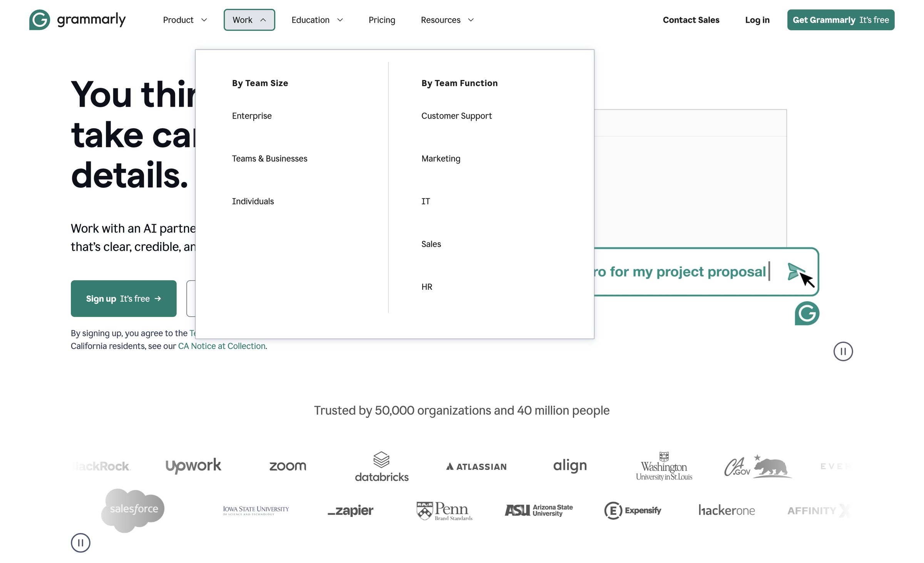Click the Upwork logo
Screen dimensions: 924x563
point(193,466)
